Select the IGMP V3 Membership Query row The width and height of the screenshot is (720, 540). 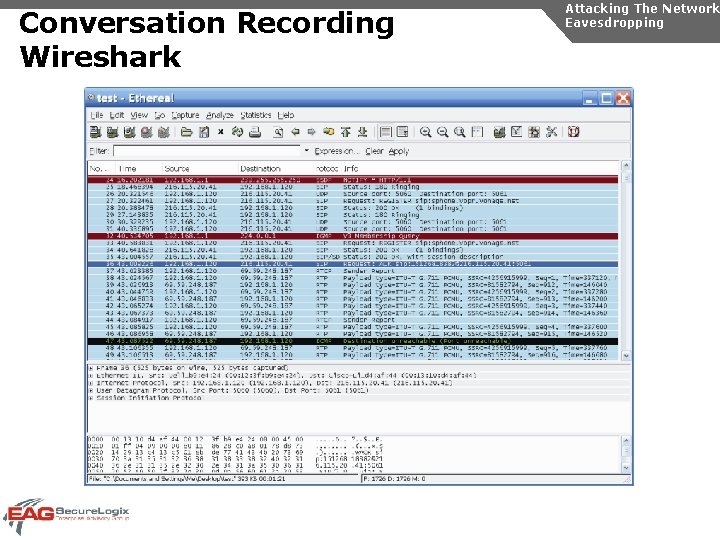353,236
